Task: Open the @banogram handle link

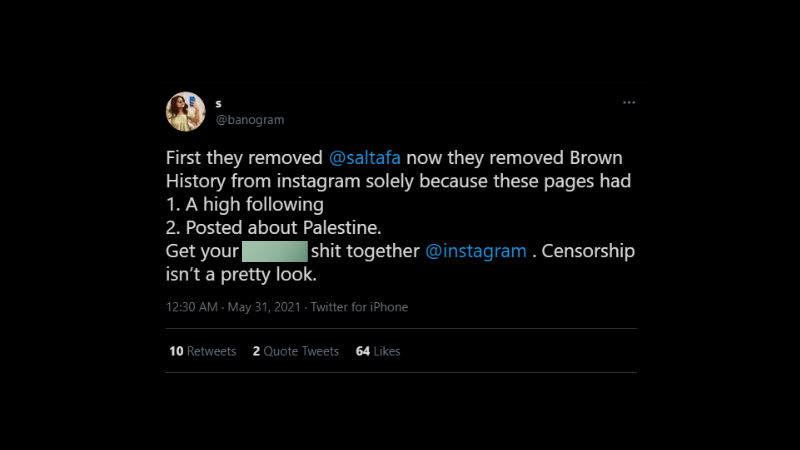Action: click(x=250, y=120)
